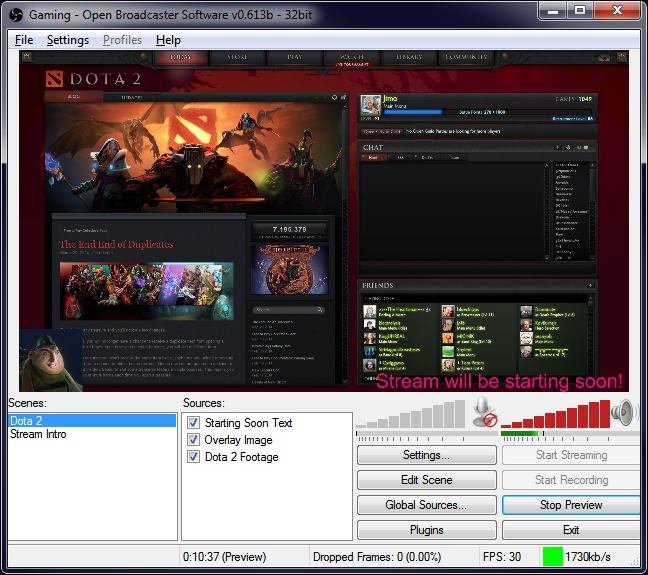648x575 pixels.
Task: Open the File menu
Action: (x=24, y=40)
